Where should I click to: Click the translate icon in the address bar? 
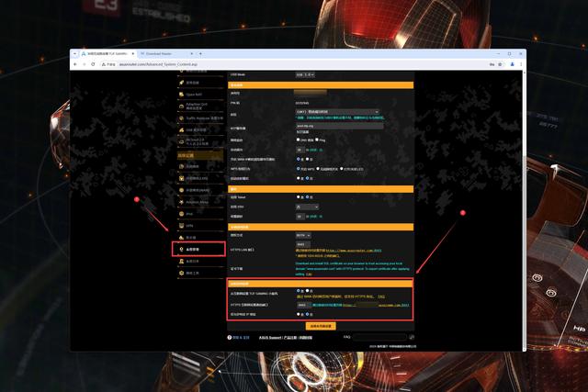(492, 64)
